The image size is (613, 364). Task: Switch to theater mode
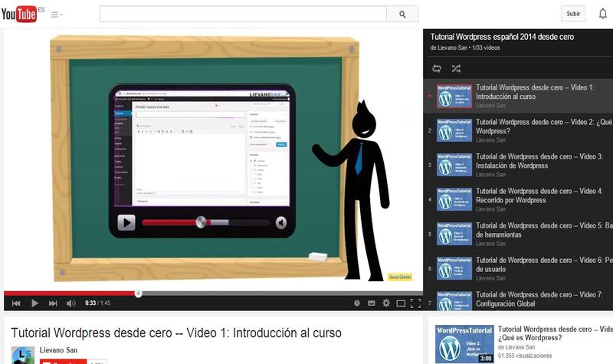(x=401, y=303)
